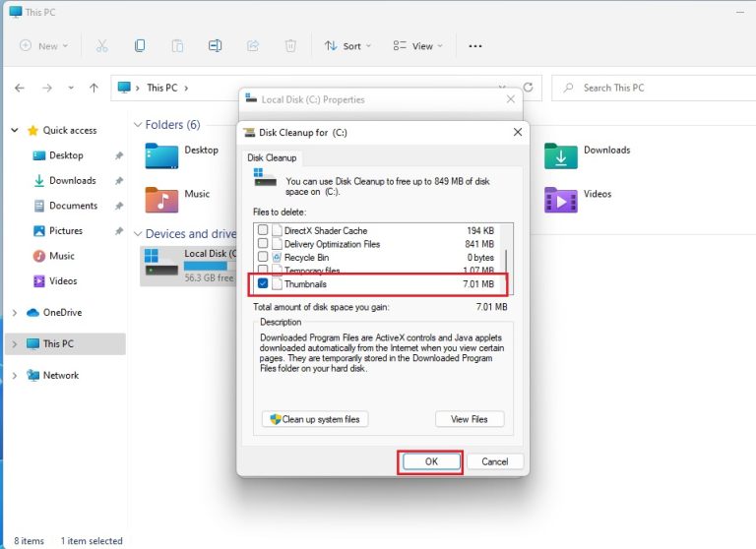This screenshot has width=756, height=549.
Task: Click the Cut scissors icon in toolbar
Action: click(x=101, y=46)
